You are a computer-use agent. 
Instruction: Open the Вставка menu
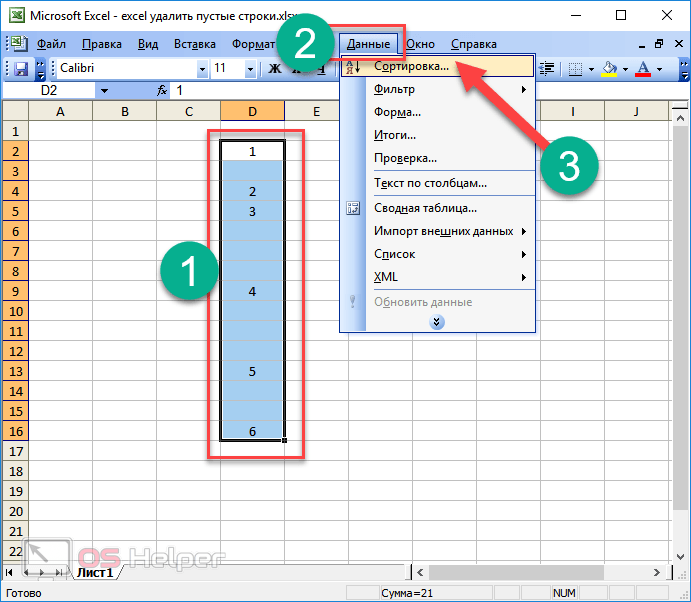tap(195, 44)
